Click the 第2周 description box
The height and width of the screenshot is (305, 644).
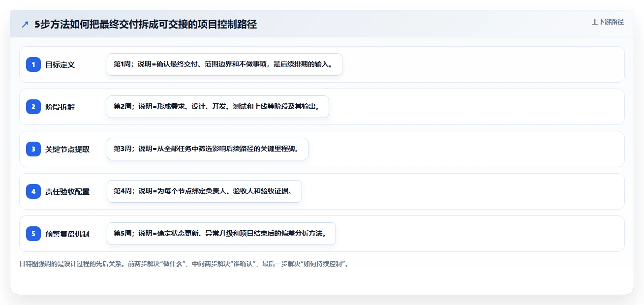(x=217, y=107)
